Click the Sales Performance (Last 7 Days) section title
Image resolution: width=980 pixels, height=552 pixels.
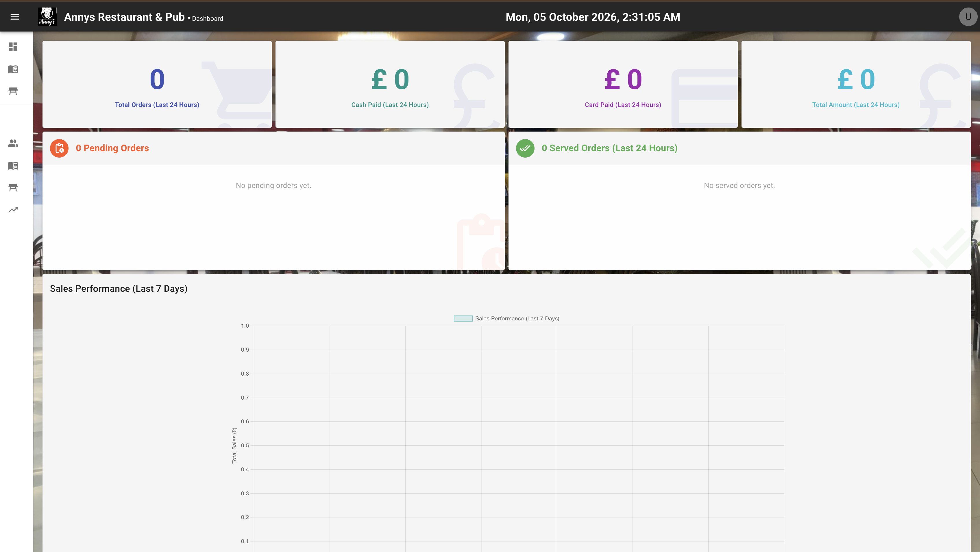tap(119, 289)
